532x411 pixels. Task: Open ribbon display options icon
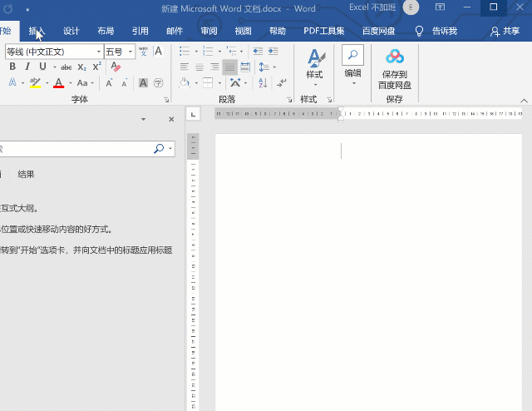coord(440,7)
